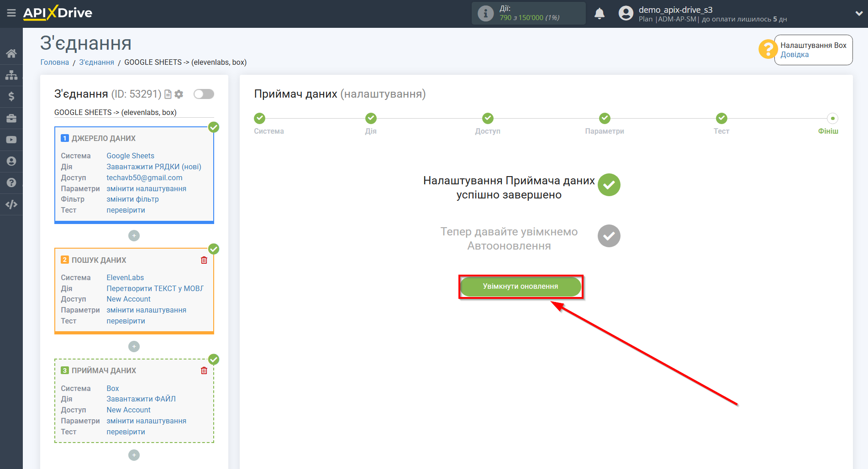Open the sidebar hamburger menu
Image resolution: width=868 pixels, height=469 pixels.
pos(11,13)
